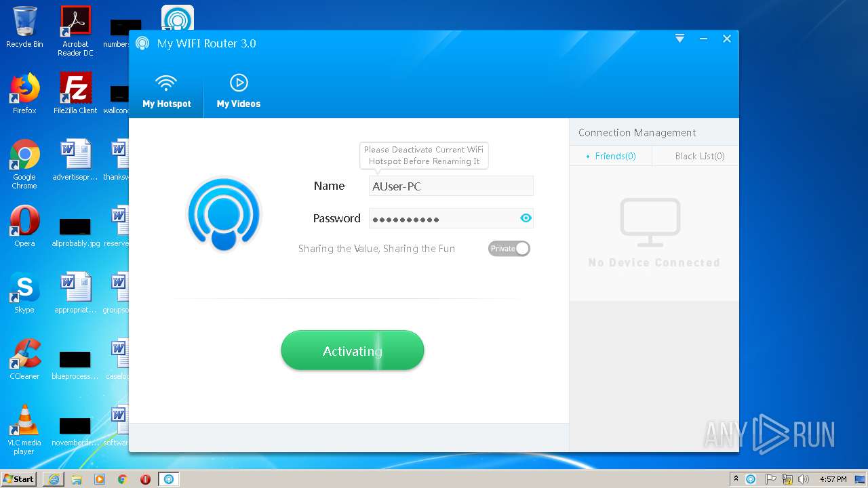Select the novemberdr... desktop file
Viewport: 868px width, 488px height.
[x=75, y=431]
